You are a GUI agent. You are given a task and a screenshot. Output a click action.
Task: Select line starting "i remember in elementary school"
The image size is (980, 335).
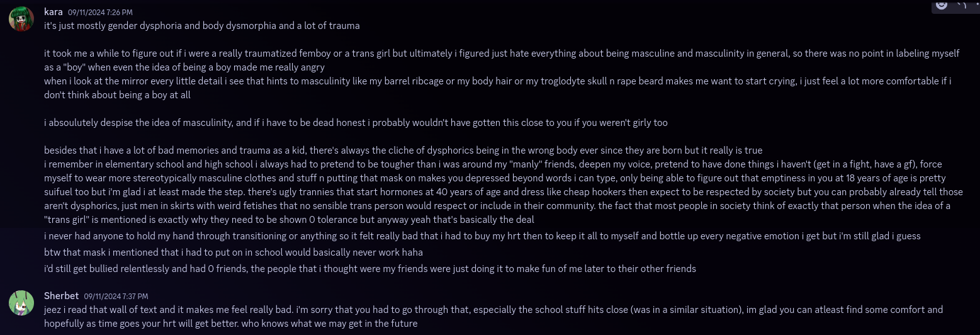[x=500, y=192]
